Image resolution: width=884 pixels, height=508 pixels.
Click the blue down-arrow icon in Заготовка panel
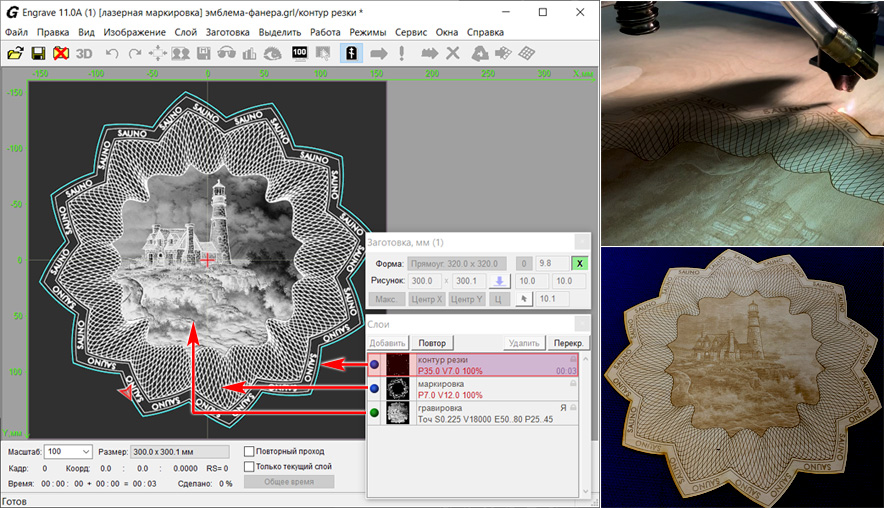point(500,281)
